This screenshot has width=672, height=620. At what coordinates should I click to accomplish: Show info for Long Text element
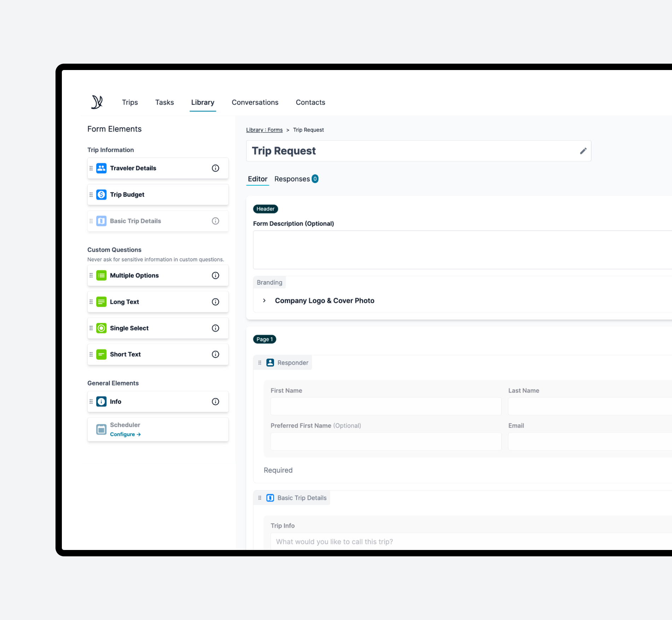(215, 302)
